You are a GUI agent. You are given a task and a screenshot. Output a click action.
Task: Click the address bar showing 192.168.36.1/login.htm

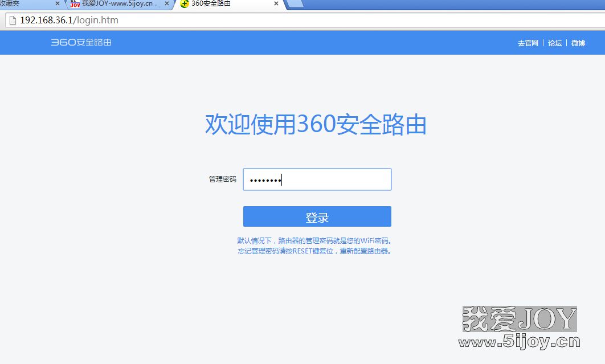(305, 21)
